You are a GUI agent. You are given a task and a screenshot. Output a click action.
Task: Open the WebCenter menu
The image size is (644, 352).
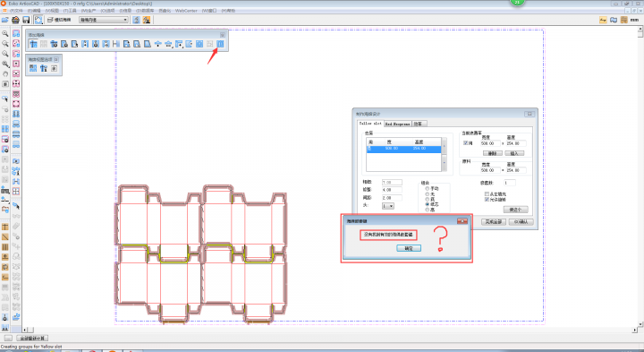coord(186,11)
